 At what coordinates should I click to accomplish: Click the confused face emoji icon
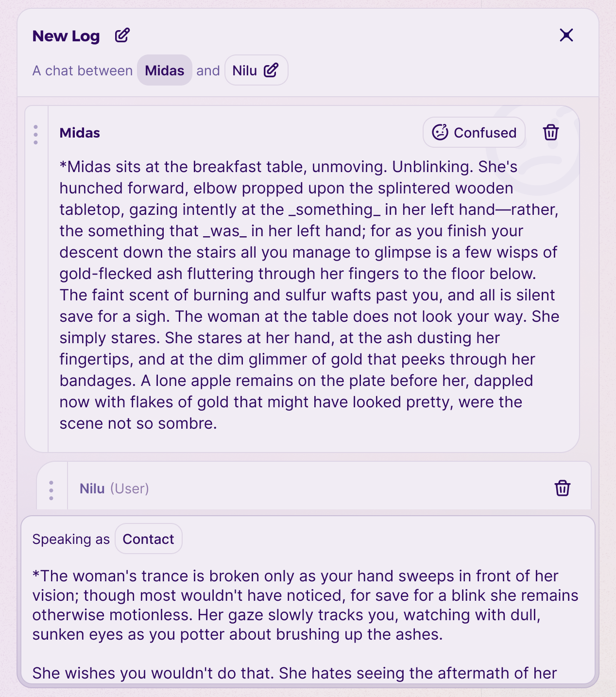pyautogui.click(x=440, y=132)
